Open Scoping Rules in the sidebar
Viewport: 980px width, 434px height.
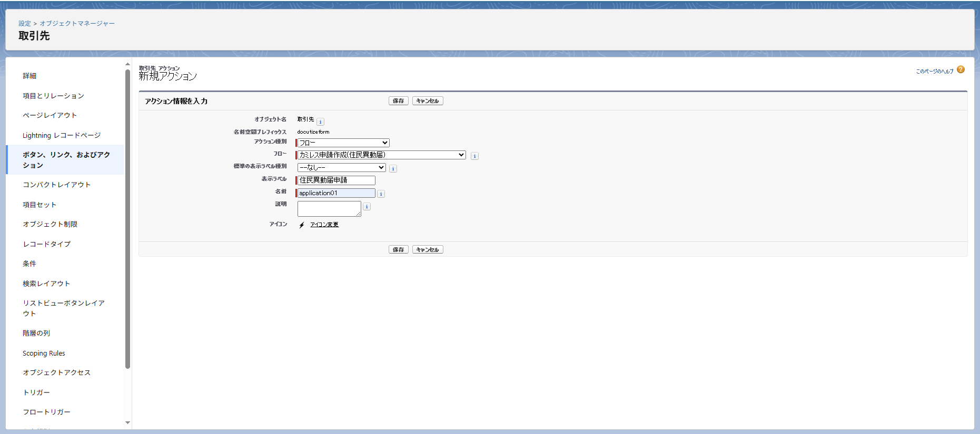[x=44, y=353]
